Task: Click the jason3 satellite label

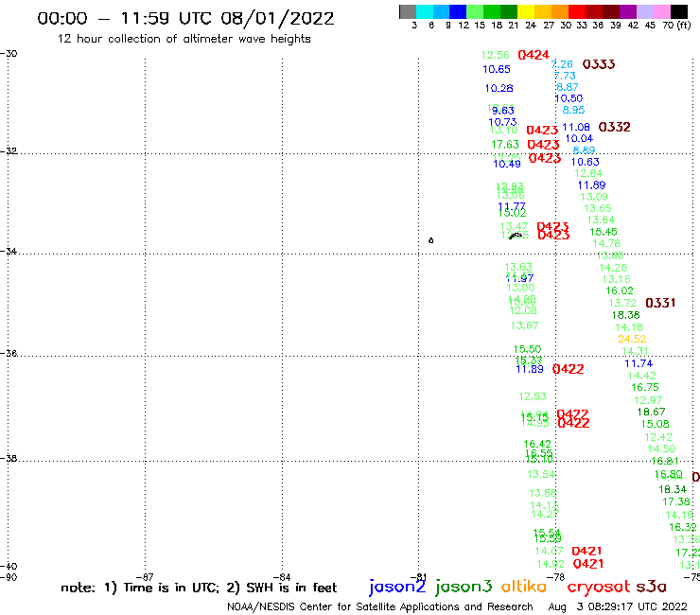Action: (x=464, y=587)
